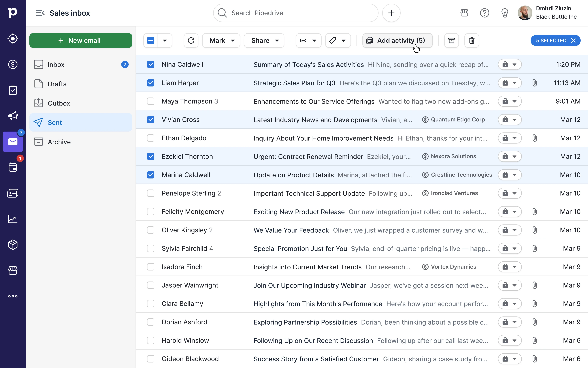Open the Mark dropdown
Viewport: 588px width, 368px height.
(x=221, y=40)
